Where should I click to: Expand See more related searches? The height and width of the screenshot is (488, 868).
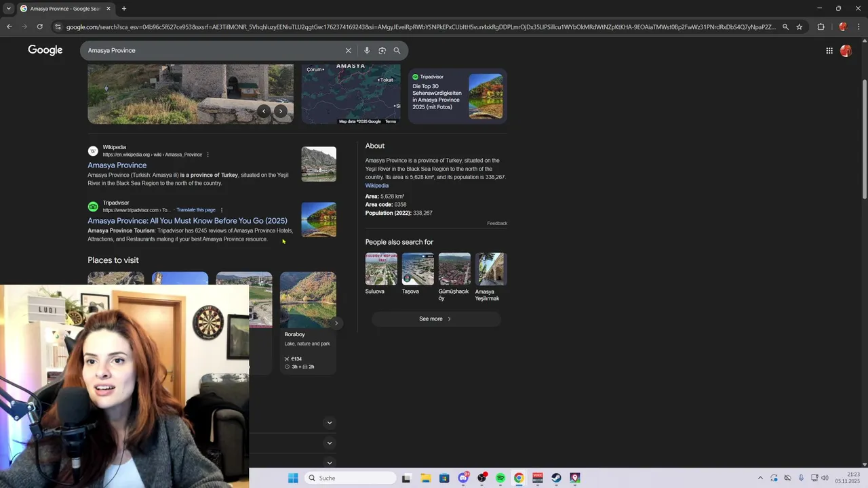[x=435, y=319]
